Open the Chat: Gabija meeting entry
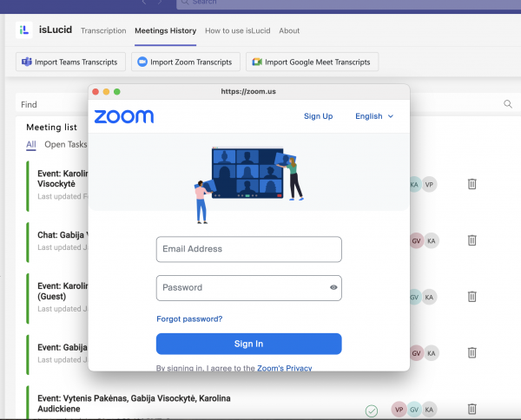Viewport: 521px width, 420px height. (x=63, y=235)
